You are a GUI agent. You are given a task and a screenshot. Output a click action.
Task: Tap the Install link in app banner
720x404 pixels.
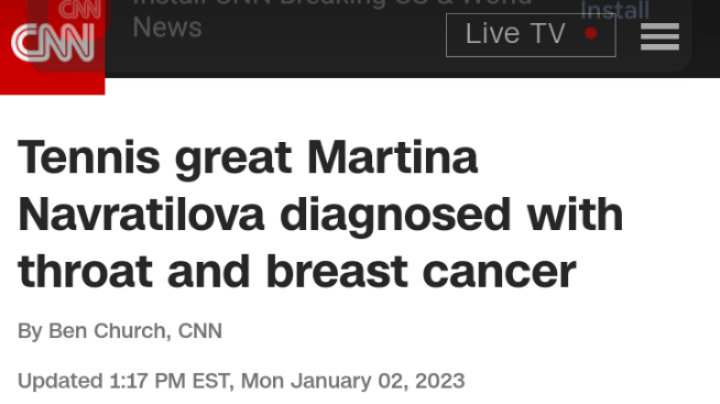point(615,11)
